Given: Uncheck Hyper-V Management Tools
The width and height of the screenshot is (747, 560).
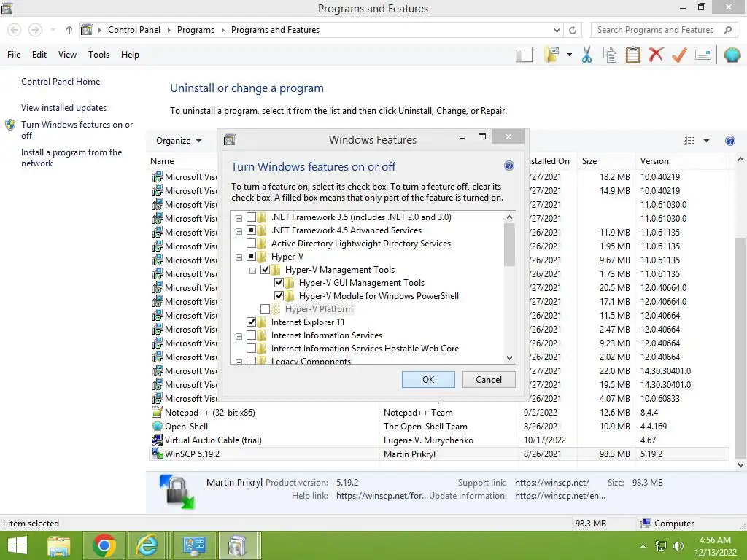Looking at the screenshot, I should point(265,270).
